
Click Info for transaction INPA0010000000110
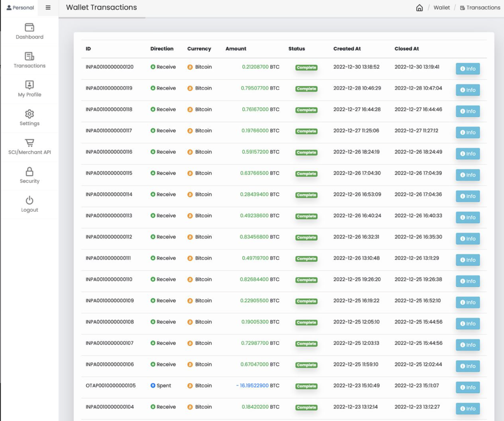[468, 281]
